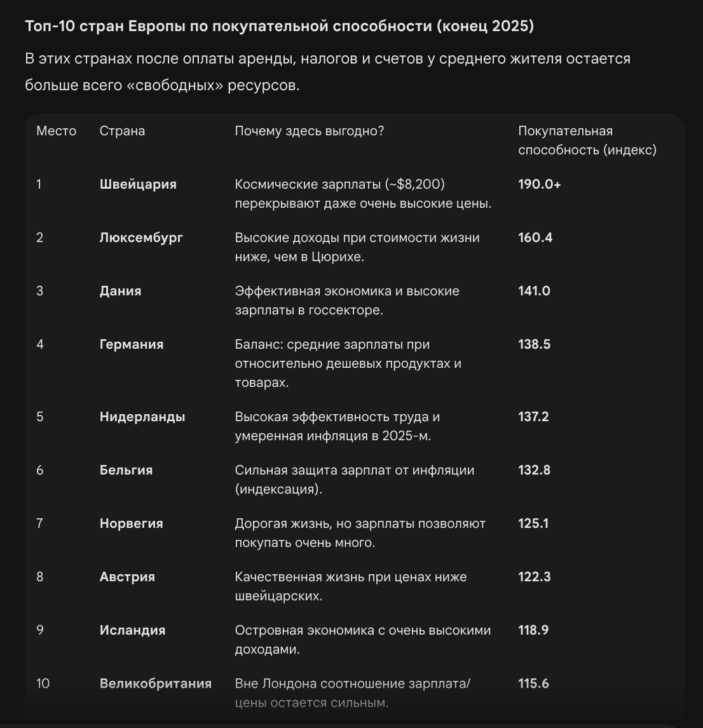Click the intro paragraph under the heading
The height and width of the screenshot is (728, 703).
(x=327, y=72)
